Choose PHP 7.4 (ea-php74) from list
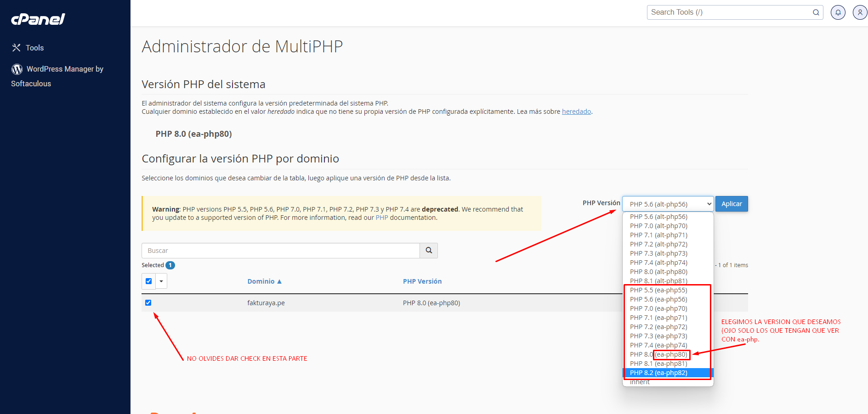Viewport: 868px width, 414px height. (x=658, y=345)
